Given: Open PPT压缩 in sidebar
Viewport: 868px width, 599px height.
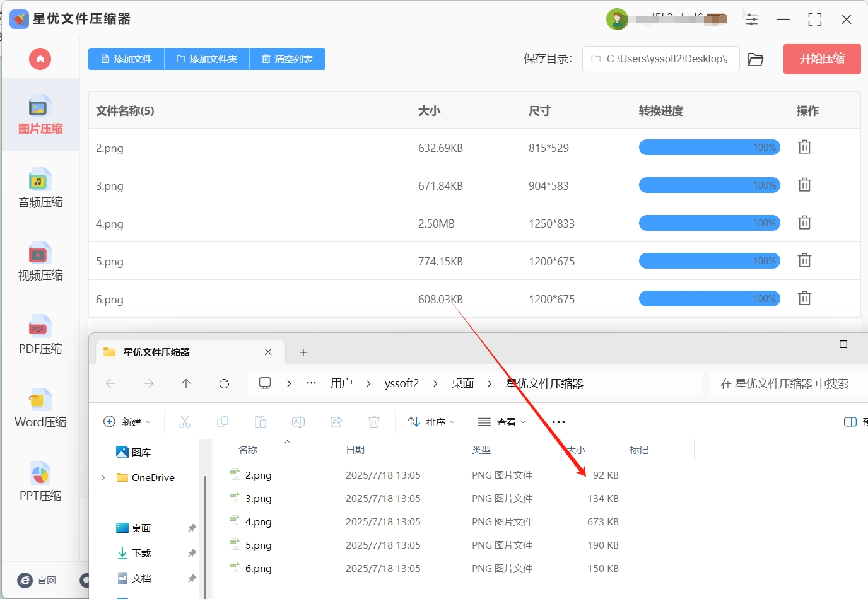Looking at the screenshot, I should click(x=40, y=482).
